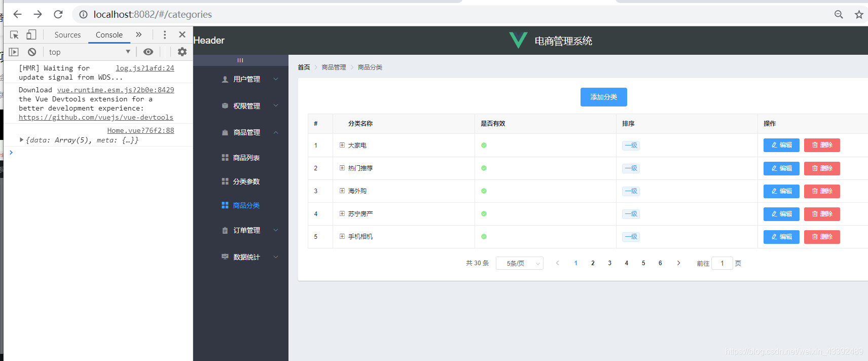View site information icon in address bar

pos(83,15)
